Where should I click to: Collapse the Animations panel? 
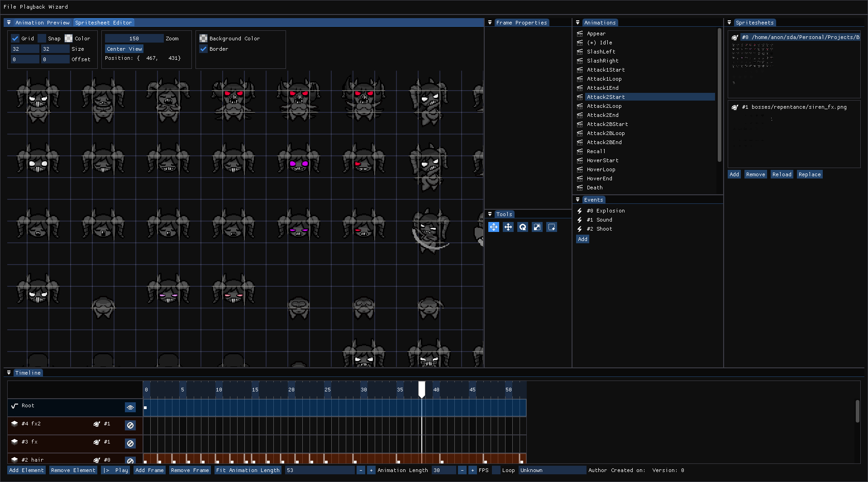[x=577, y=23]
